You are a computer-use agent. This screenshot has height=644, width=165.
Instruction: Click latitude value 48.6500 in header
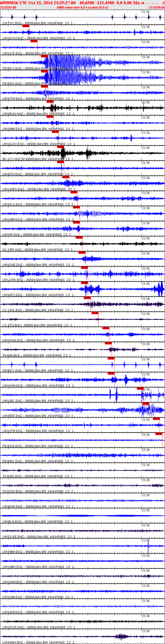click(x=87, y=3)
